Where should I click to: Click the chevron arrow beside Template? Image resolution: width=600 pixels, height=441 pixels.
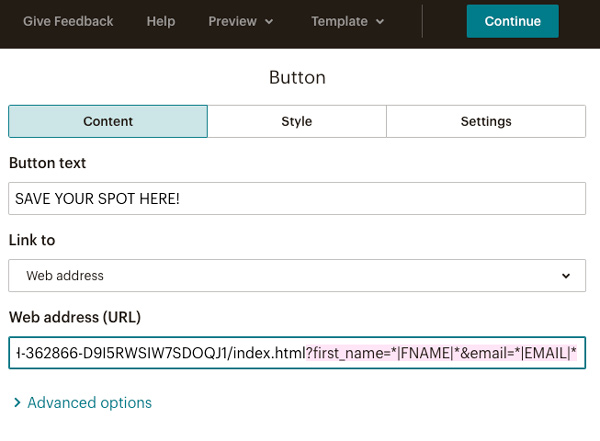tap(379, 22)
